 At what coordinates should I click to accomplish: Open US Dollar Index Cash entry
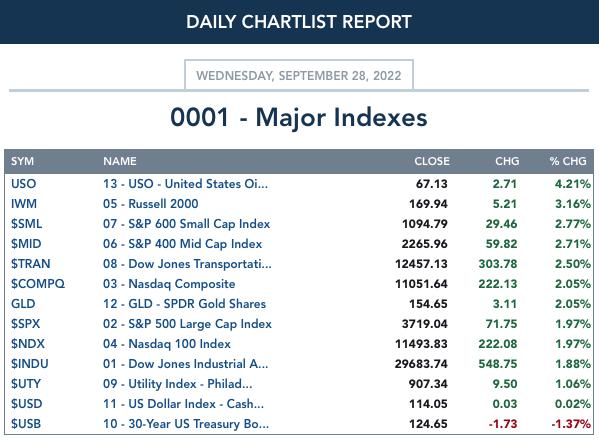click(183, 404)
